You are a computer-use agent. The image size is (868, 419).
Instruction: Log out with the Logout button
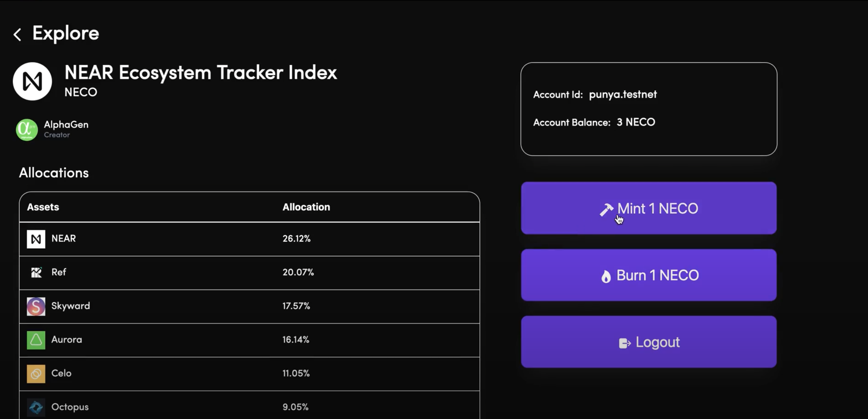pos(649,342)
